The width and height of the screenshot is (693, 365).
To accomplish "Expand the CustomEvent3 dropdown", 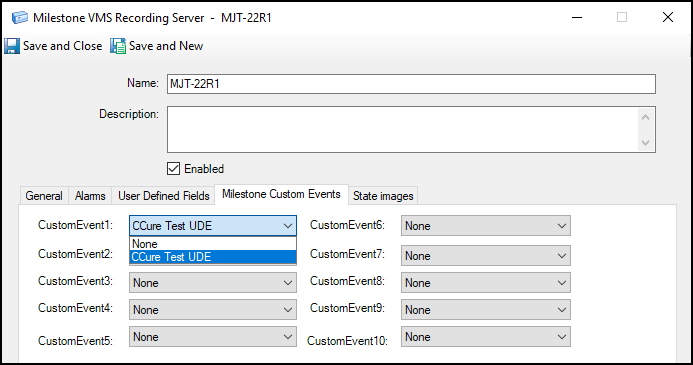I will click(x=213, y=282).
